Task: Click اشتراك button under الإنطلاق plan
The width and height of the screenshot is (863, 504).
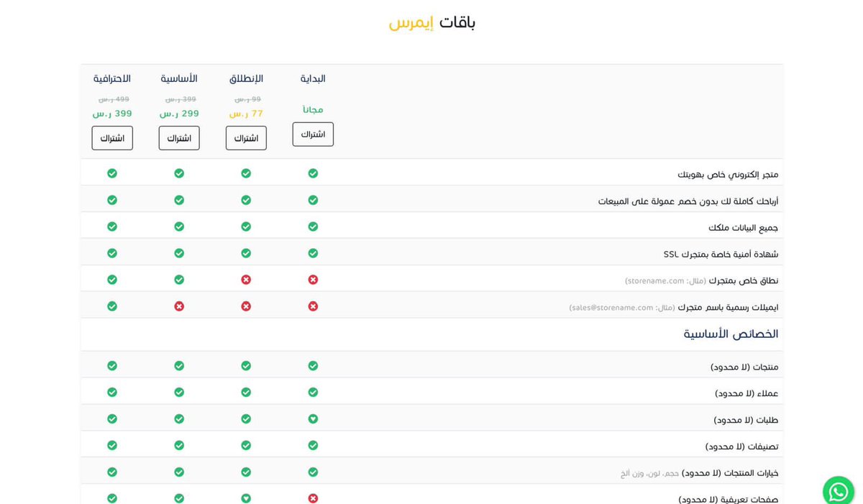Action: [x=246, y=138]
